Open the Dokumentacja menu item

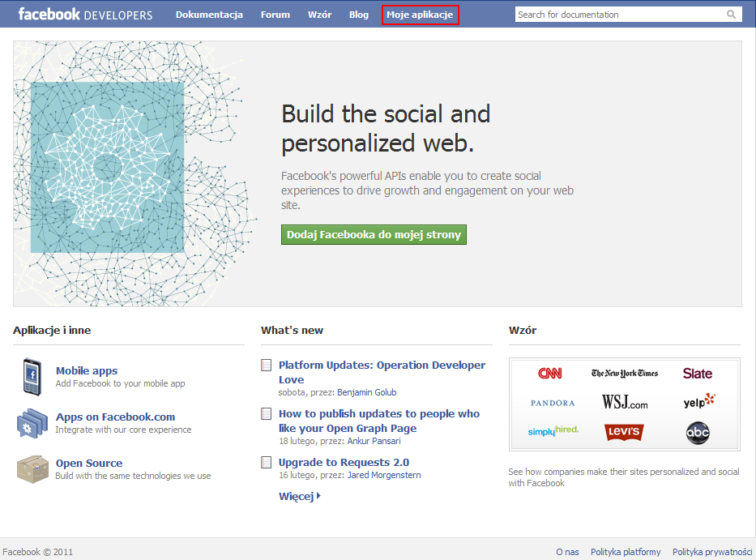(x=209, y=15)
